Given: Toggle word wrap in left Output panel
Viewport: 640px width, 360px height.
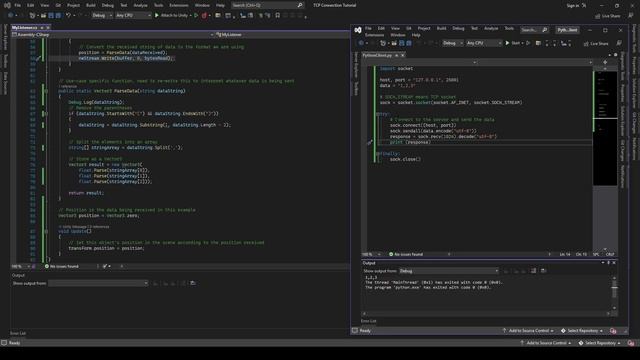Looking at the screenshot, I should [x=193, y=283].
